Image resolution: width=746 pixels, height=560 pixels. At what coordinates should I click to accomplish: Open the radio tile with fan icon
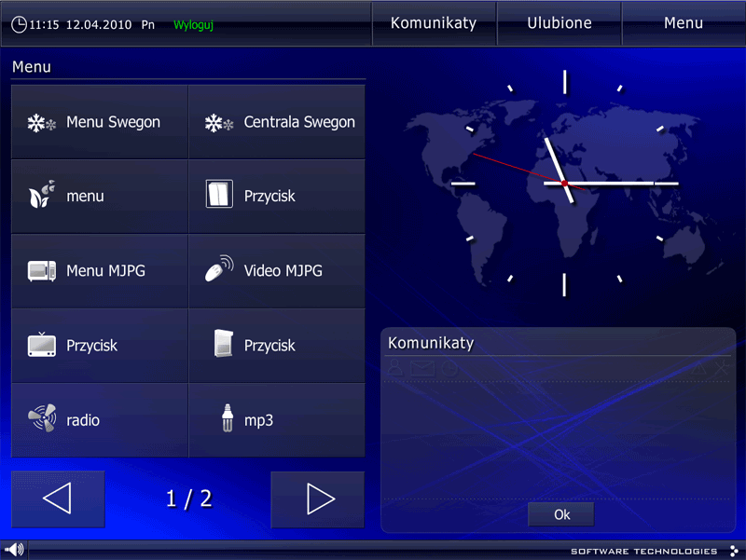100,420
